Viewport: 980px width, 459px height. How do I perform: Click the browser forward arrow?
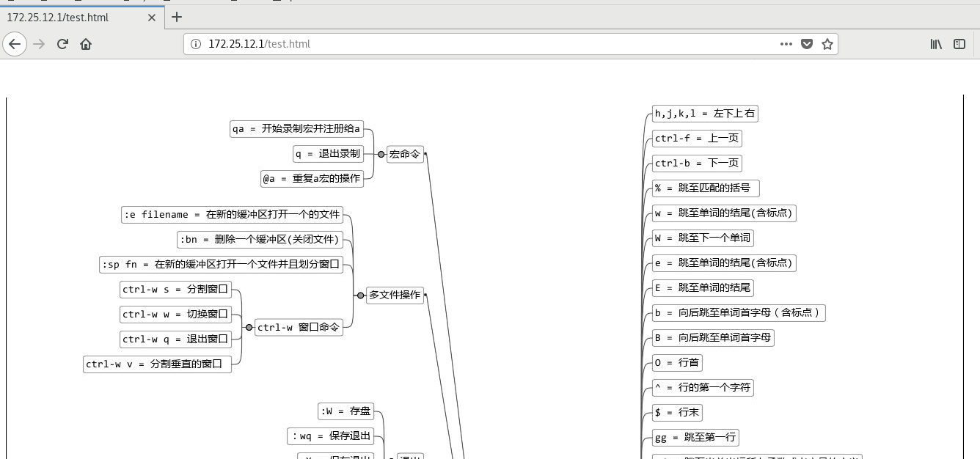coord(40,44)
